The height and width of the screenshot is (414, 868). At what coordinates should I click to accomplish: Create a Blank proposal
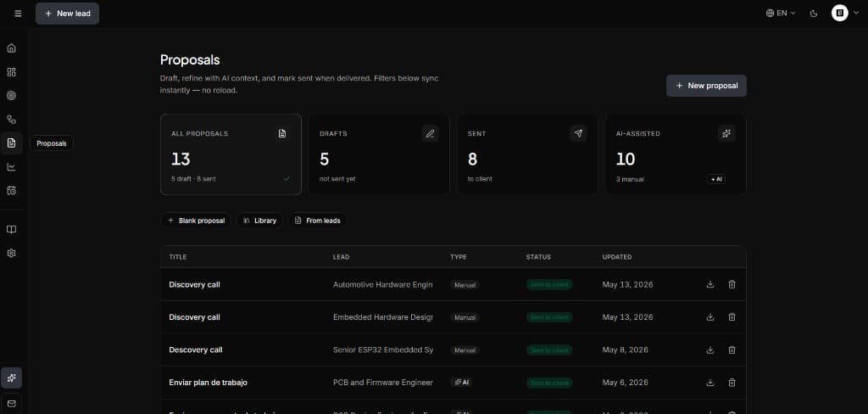point(196,221)
